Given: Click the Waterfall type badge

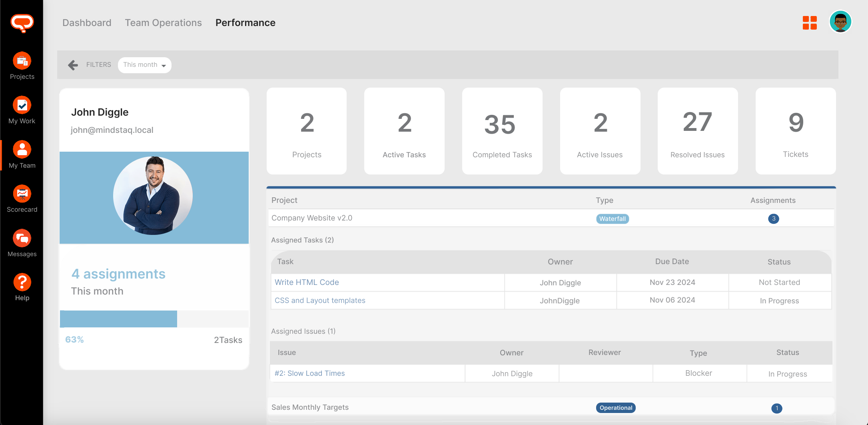Looking at the screenshot, I should click(612, 219).
